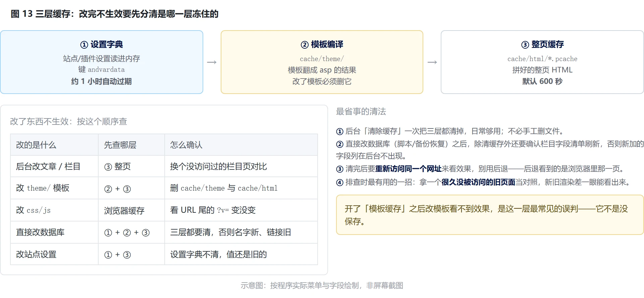The width and height of the screenshot is (644, 298).
Task: Click the cell "看 URL 尾的 ?v= 变没变"
Action: pos(241,210)
